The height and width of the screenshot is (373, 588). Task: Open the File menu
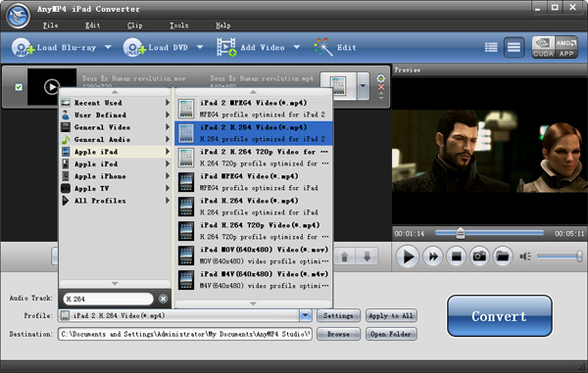[50, 25]
